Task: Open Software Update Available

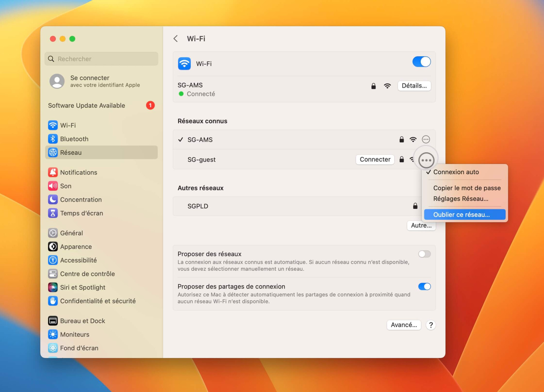Action: 101,105
